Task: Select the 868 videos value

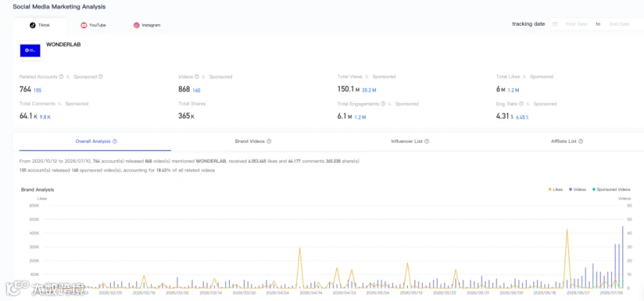Action: (x=184, y=89)
